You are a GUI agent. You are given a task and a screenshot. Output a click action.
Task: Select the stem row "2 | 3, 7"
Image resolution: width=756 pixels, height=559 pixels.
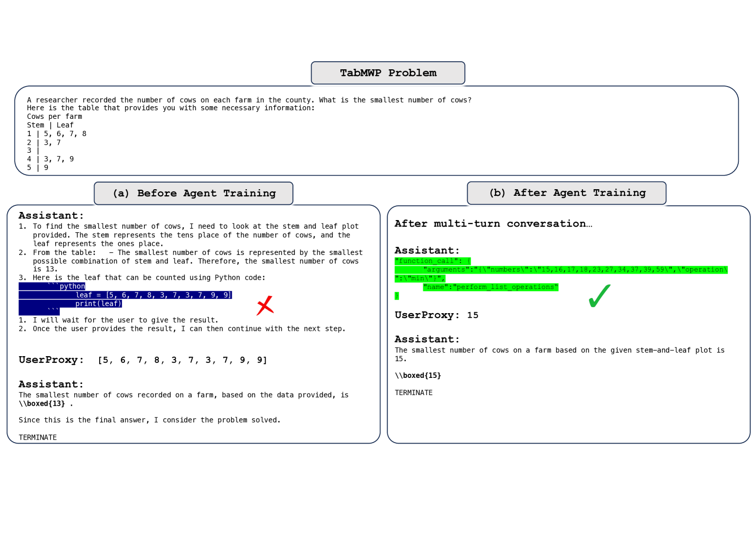click(x=44, y=143)
